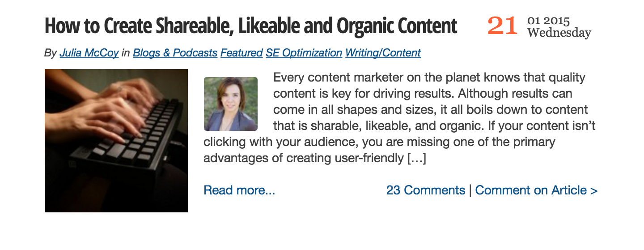Click the Wednesday day label
Viewport: 644px width, 250px height.
point(559,33)
